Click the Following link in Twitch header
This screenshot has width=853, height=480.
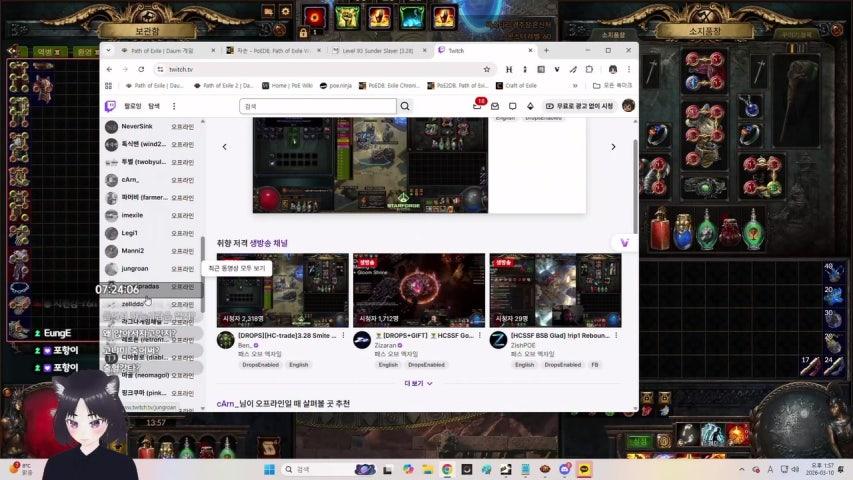click(132, 106)
